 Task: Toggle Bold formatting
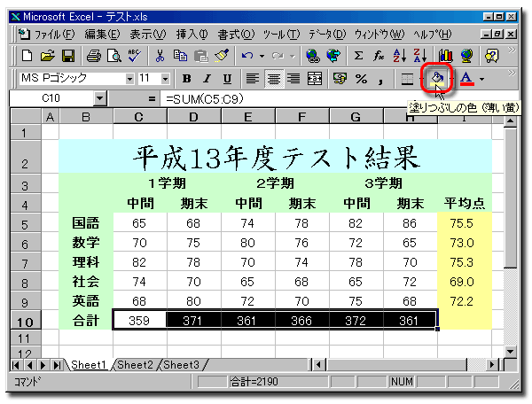186,79
